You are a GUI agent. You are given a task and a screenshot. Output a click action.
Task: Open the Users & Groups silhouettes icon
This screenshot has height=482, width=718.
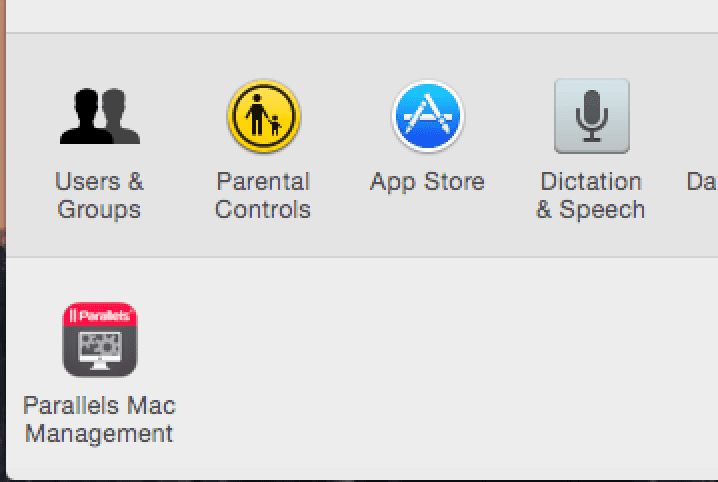click(x=100, y=116)
